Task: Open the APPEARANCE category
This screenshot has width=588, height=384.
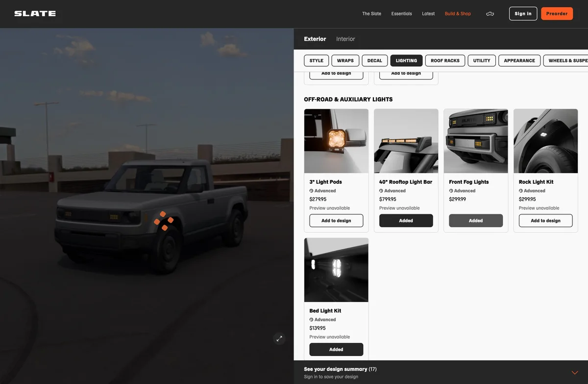Action: tap(519, 60)
